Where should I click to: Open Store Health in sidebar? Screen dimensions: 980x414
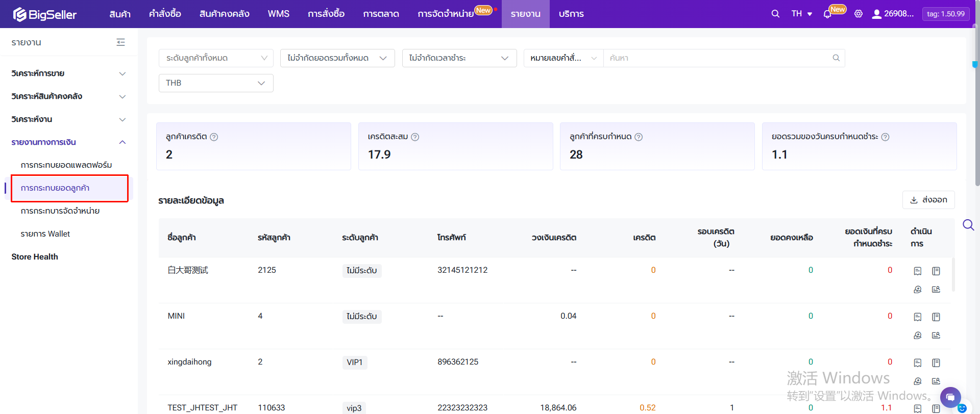tap(35, 257)
